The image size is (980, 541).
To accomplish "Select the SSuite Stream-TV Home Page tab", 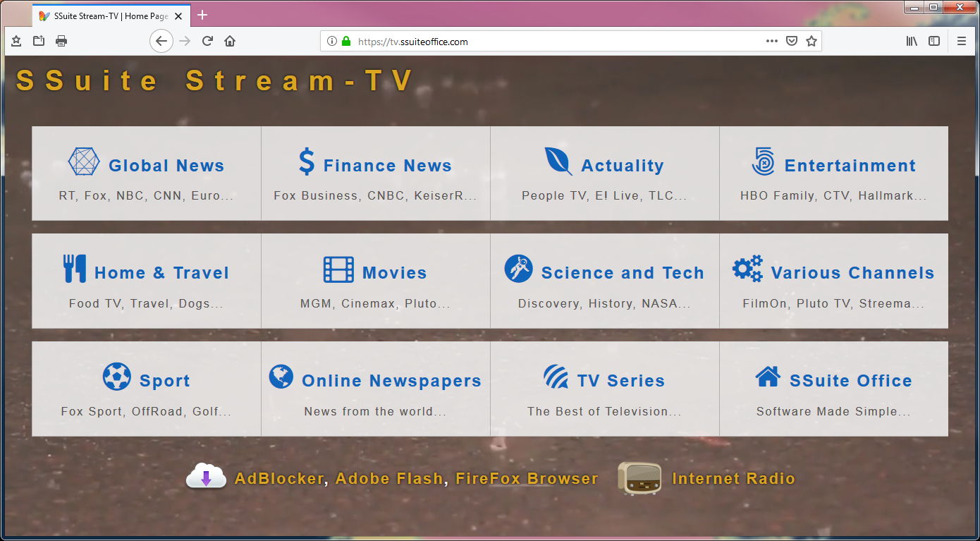I will point(111,16).
